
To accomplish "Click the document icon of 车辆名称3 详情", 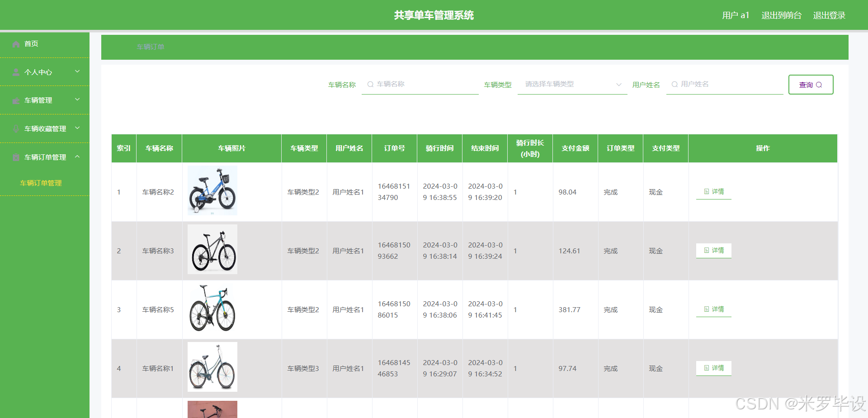I will click(x=707, y=251).
